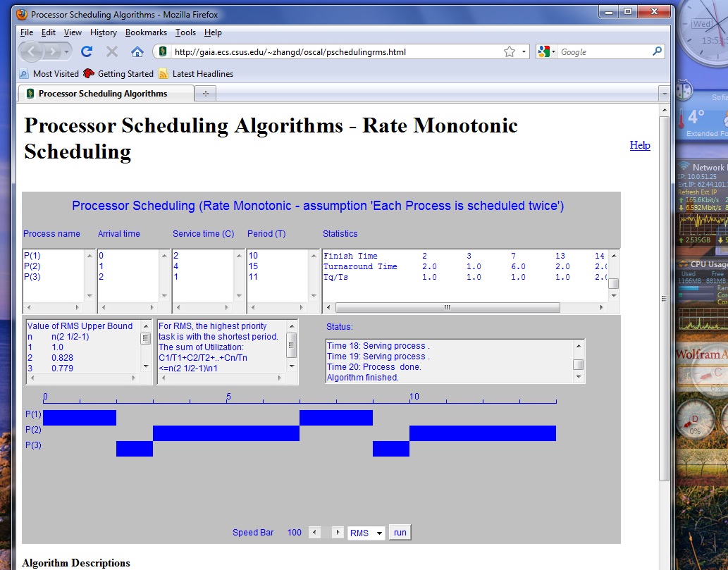Viewport: 728px width, 570px height.
Task: Click the analog clock desktop gadget
Action: (702, 35)
